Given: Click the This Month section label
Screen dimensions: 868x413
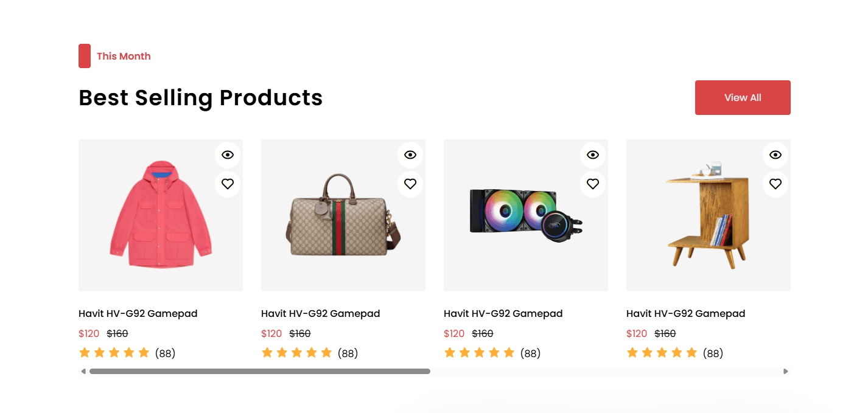Looking at the screenshot, I should (x=124, y=56).
